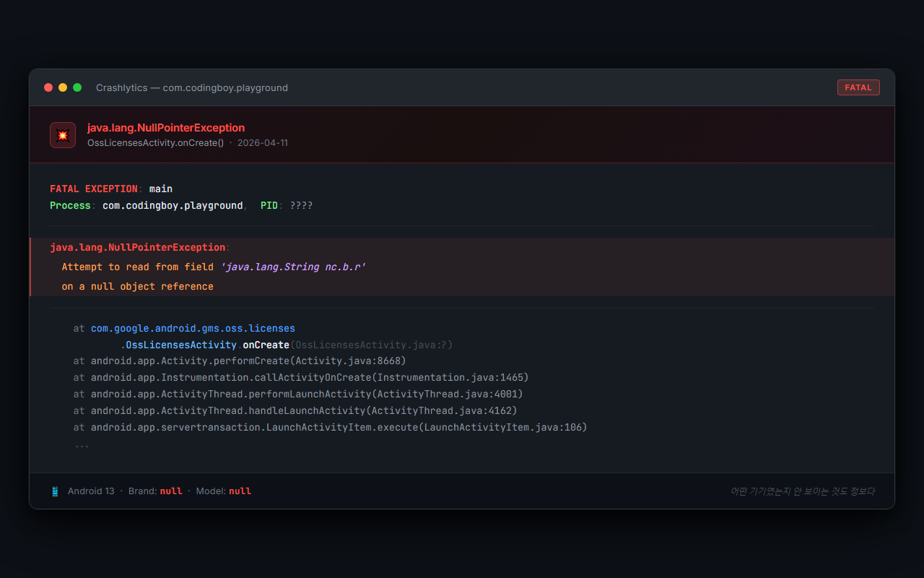Open the com.google.android.gms.oss.licenses package link
The image size is (924, 578).
pyautogui.click(x=191, y=328)
